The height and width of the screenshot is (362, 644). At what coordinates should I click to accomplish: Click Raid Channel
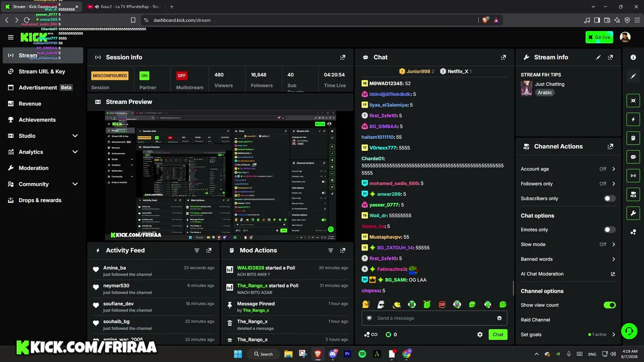tap(535, 320)
